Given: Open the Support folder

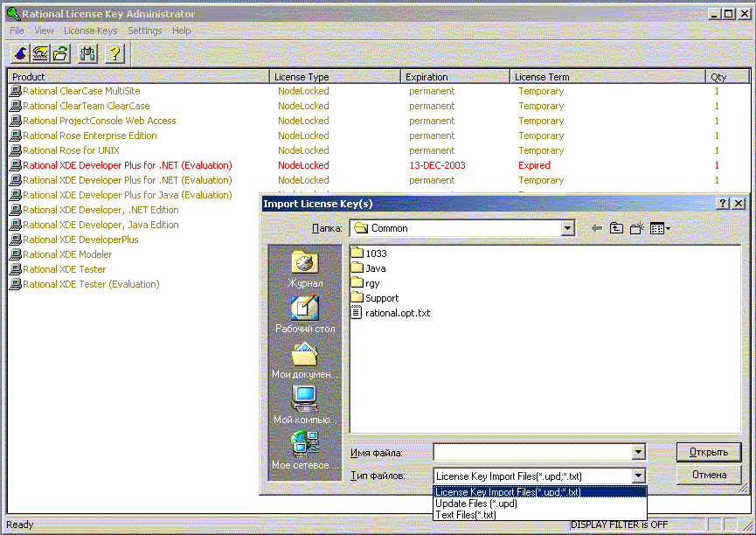Looking at the screenshot, I should coord(381,297).
